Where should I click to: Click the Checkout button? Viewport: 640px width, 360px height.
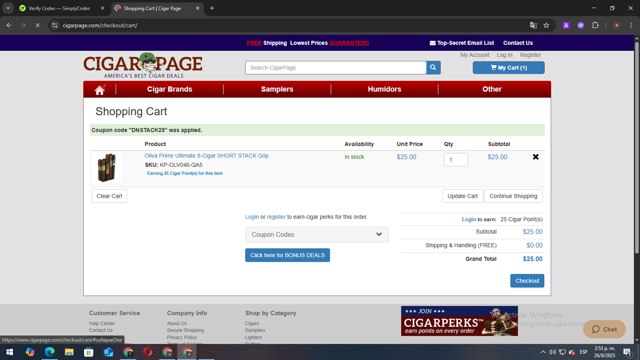(x=527, y=281)
